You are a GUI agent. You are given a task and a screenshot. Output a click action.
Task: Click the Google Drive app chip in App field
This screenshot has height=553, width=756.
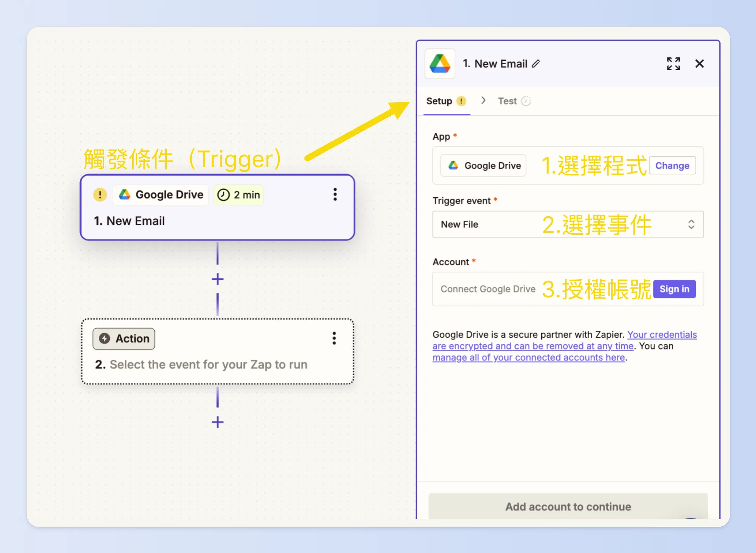click(x=483, y=166)
